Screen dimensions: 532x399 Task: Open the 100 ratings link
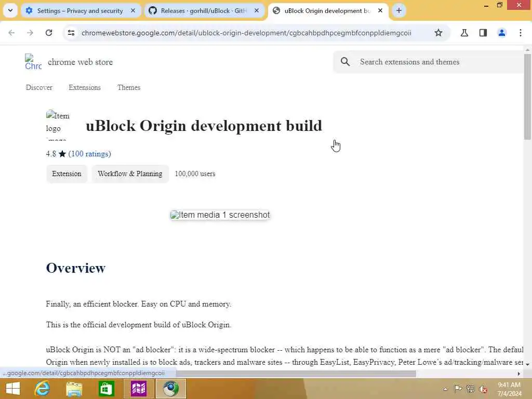[89, 154]
